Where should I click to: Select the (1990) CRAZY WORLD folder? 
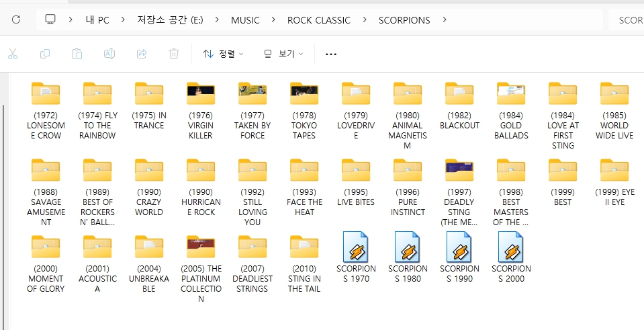(149, 187)
